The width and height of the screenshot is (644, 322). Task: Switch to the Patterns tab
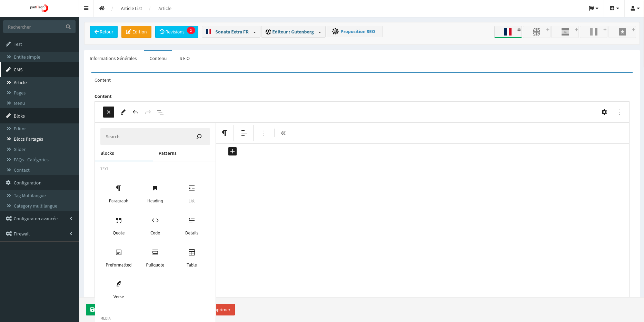click(x=167, y=153)
